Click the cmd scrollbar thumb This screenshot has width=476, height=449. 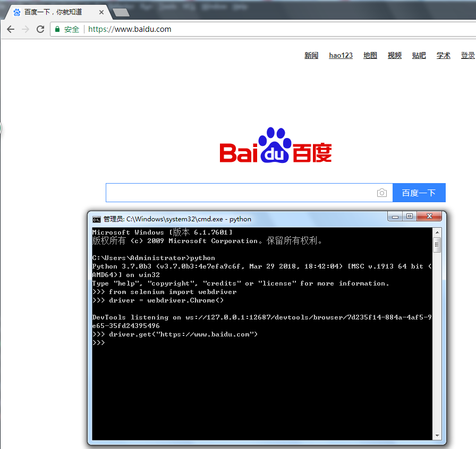(437, 245)
